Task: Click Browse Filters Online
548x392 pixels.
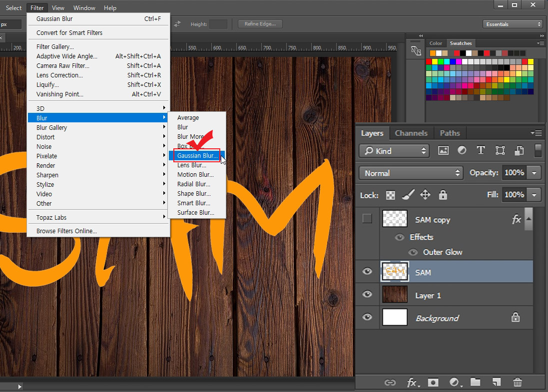Action: [x=98, y=231]
